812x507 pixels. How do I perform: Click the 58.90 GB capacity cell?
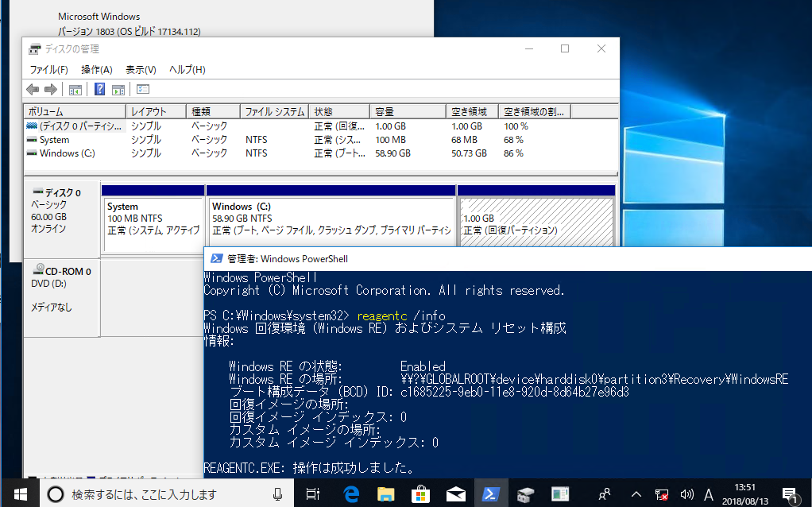point(393,153)
